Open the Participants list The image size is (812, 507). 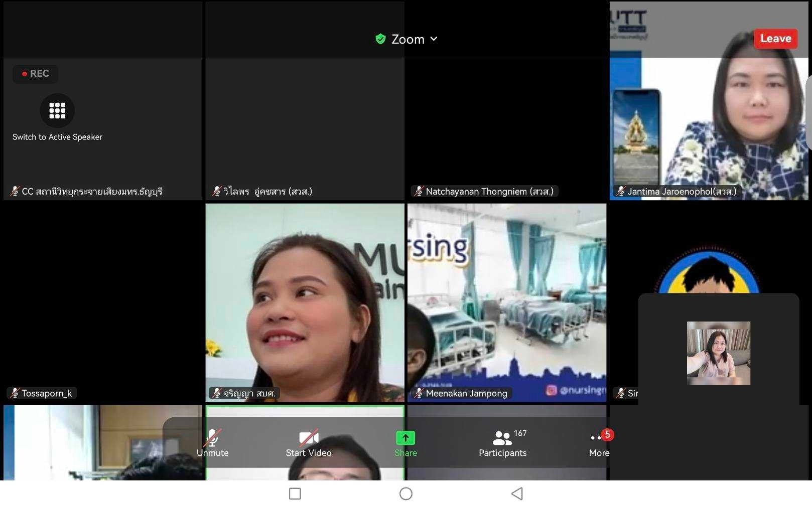502,443
